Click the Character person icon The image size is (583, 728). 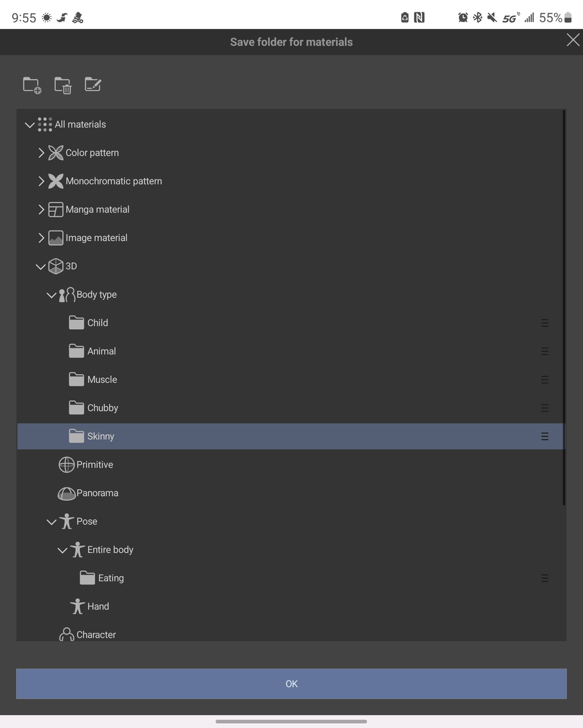tap(66, 634)
